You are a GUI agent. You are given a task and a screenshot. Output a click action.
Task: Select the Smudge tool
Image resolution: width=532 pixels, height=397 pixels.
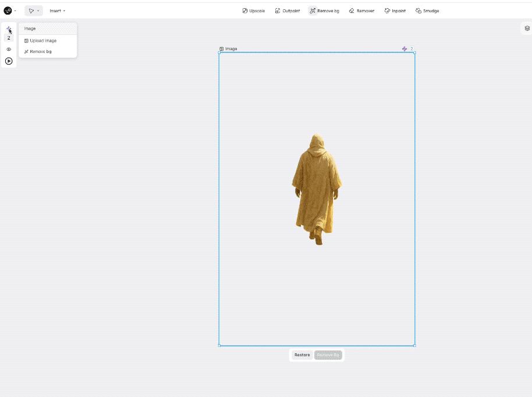pyautogui.click(x=427, y=11)
